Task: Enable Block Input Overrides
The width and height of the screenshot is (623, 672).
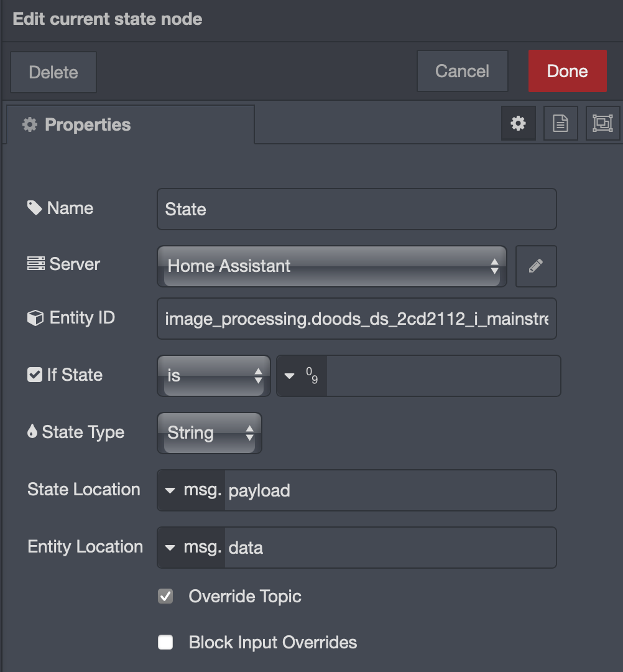Action: click(165, 642)
